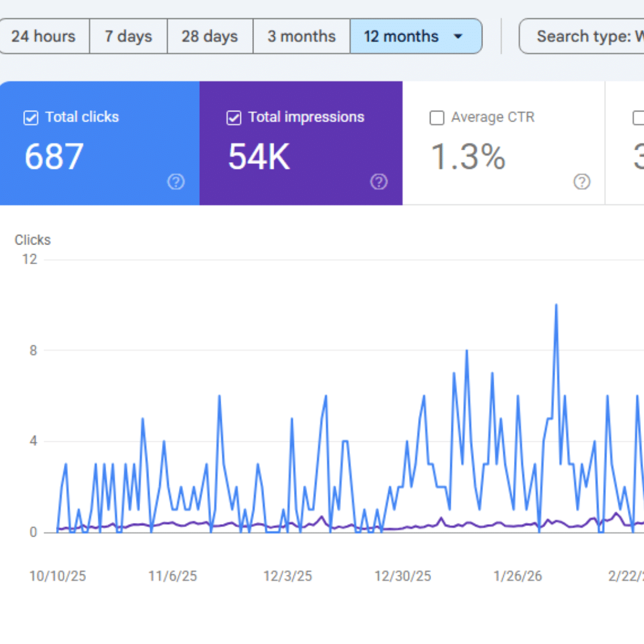
Task: Choose the 3 months range
Action: [302, 36]
